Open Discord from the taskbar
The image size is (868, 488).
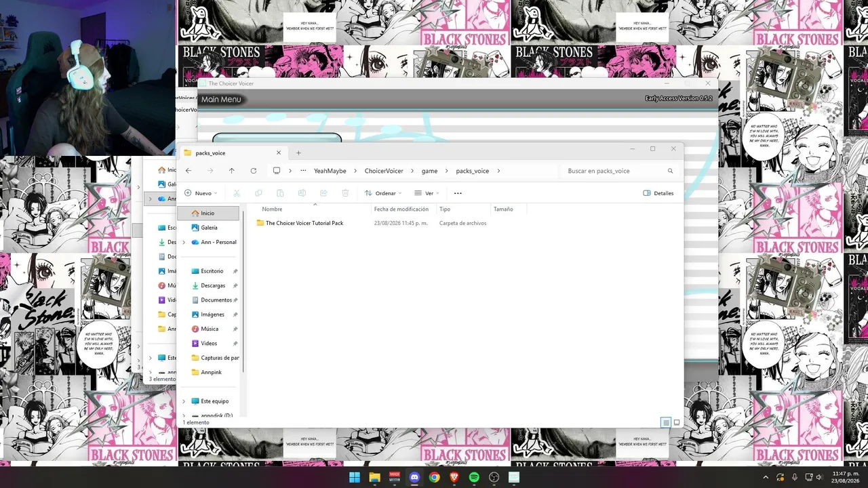click(x=414, y=477)
